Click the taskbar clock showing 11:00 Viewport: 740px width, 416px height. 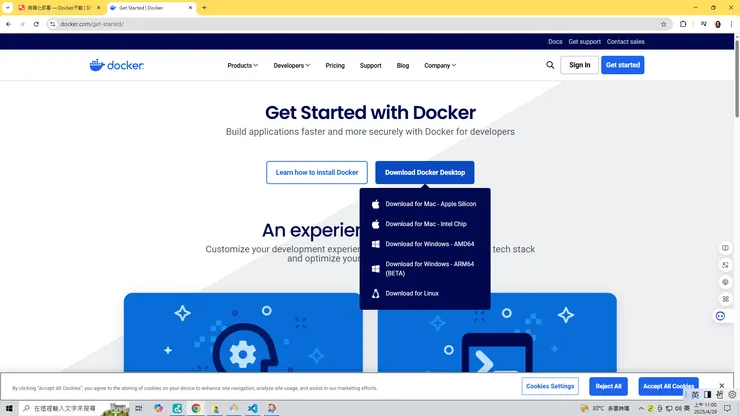(x=706, y=408)
